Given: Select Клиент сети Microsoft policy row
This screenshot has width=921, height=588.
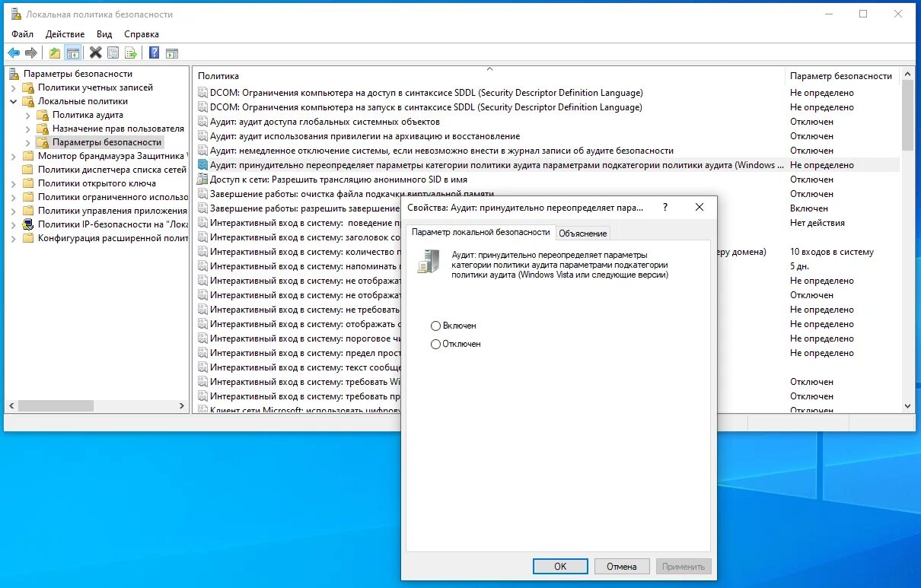Looking at the screenshot, I should coord(547,409).
